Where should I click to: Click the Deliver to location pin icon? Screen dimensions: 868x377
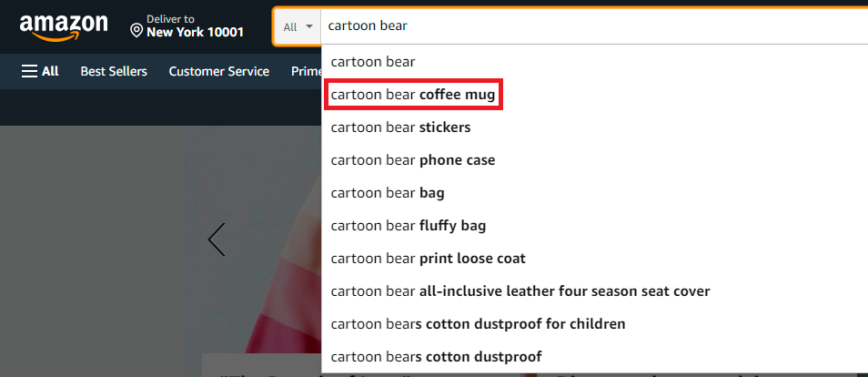[136, 31]
